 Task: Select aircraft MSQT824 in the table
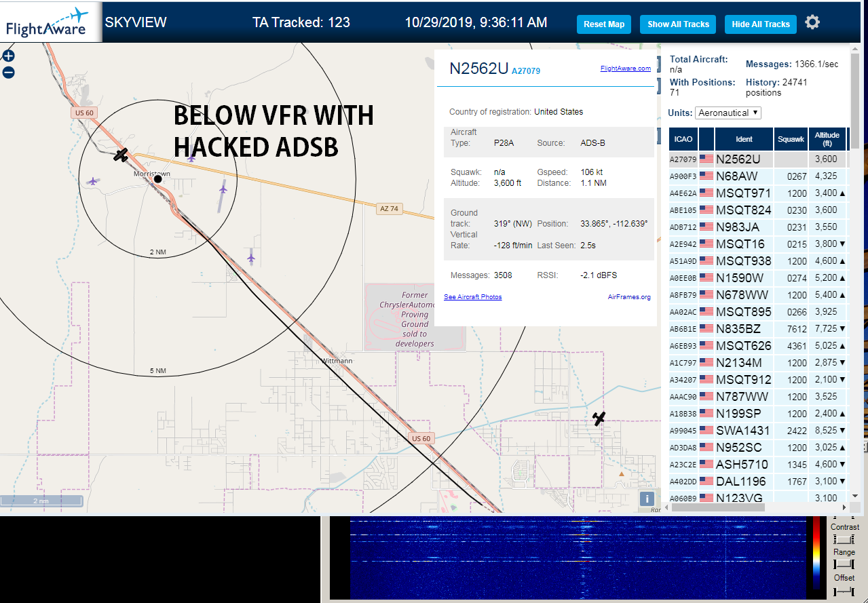pyautogui.click(x=758, y=210)
